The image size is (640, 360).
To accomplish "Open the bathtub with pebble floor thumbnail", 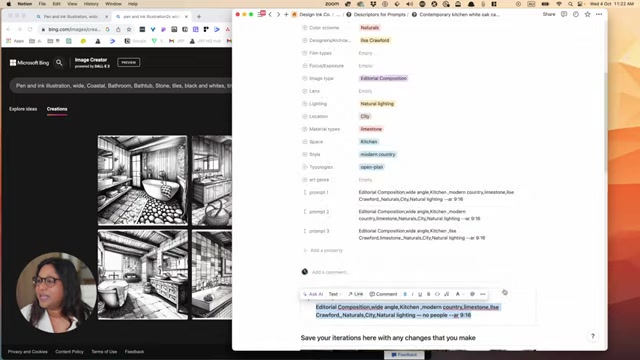I will click(x=142, y=180).
